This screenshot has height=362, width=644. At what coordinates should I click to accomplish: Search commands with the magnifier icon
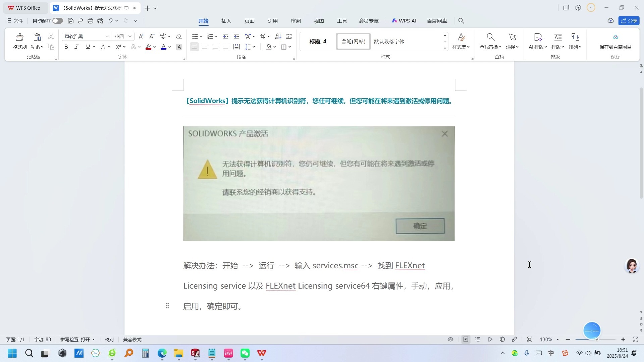coord(461,21)
